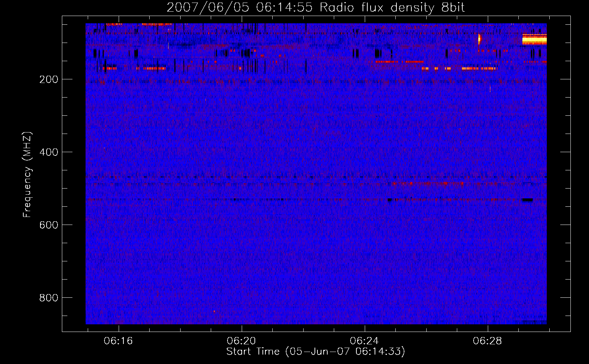Viewport: 589px width, 364px height.
Task: Select the 800 frequency tick label
Action: (x=49, y=298)
